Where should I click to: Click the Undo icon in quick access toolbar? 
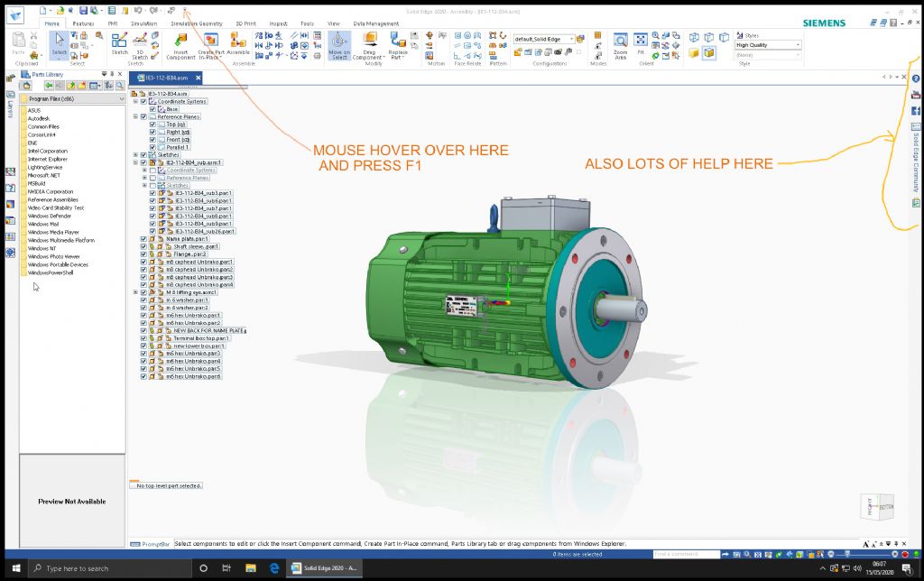pyautogui.click(x=137, y=11)
